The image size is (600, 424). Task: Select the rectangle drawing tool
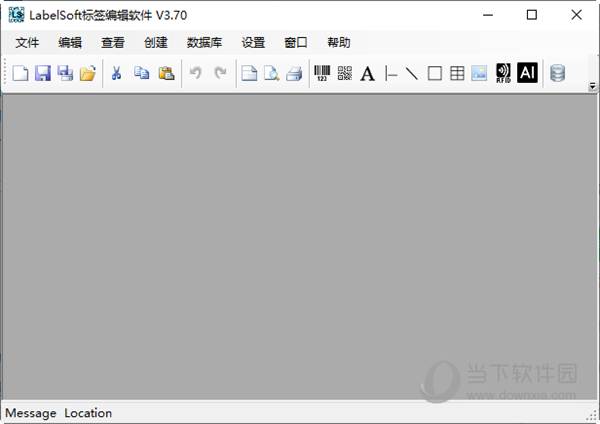click(434, 73)
